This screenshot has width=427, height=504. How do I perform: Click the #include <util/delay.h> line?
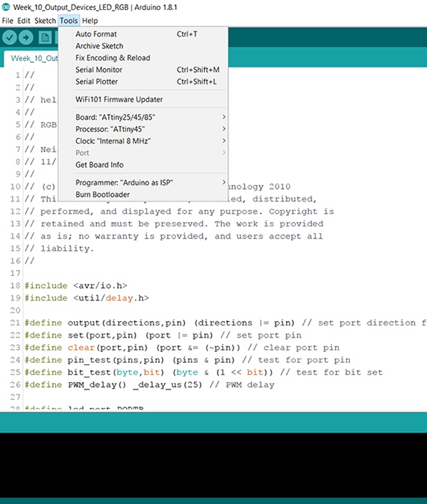click(x=87, y=298)
